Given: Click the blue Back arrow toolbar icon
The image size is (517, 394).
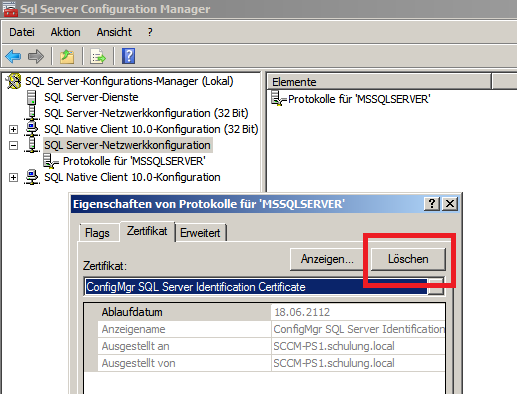Looking at the screenshot, I should tap(13, 56).
